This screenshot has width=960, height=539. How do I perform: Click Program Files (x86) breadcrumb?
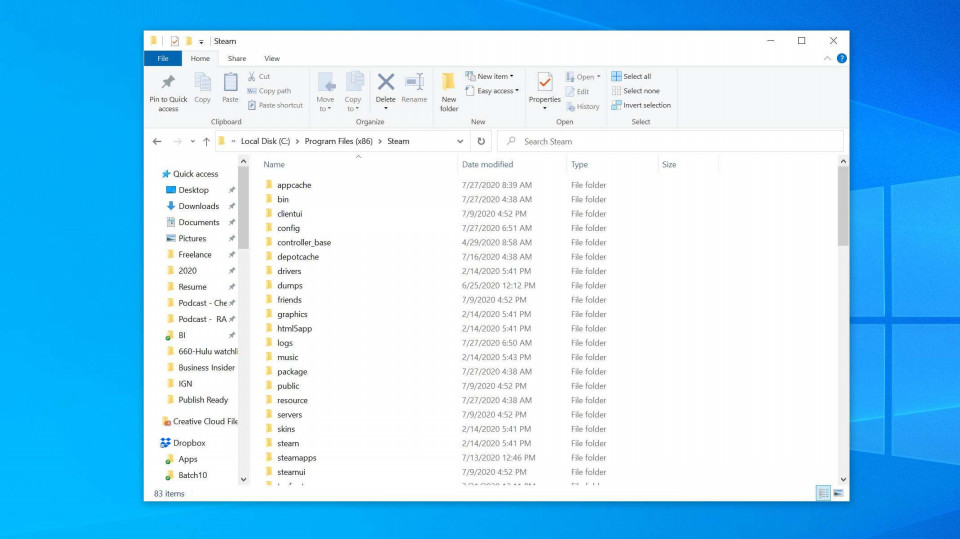(339, 141)
